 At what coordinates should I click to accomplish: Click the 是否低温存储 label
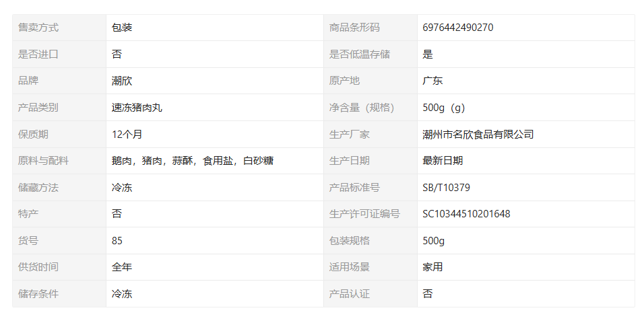pos(359,54)
